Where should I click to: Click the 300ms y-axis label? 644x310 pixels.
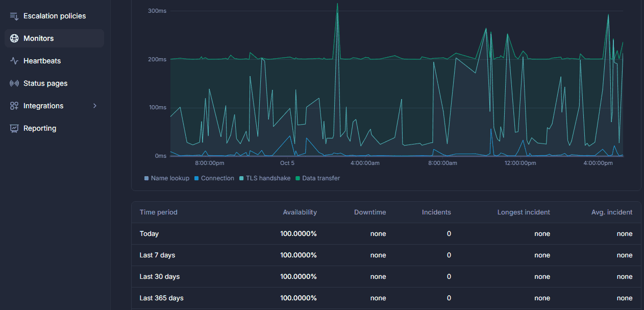pos(157,11)
